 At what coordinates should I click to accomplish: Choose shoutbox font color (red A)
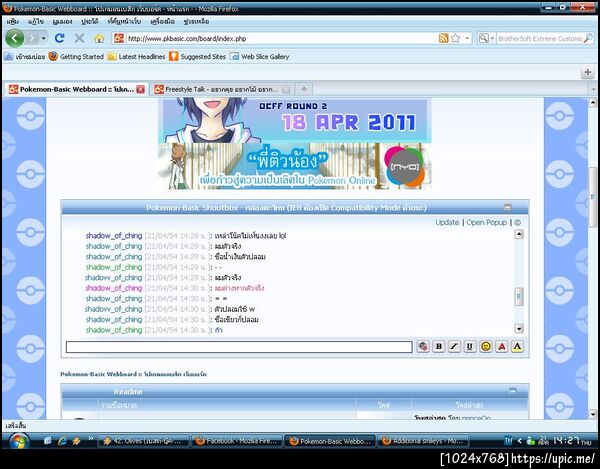pos(502,347)
